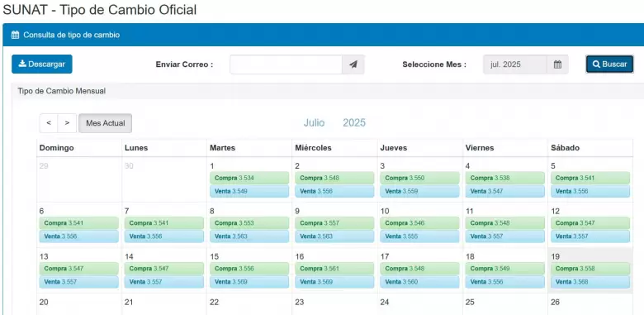Click the calendar icon in blue header
Screen dimensions: 644x315
(15, 35)
